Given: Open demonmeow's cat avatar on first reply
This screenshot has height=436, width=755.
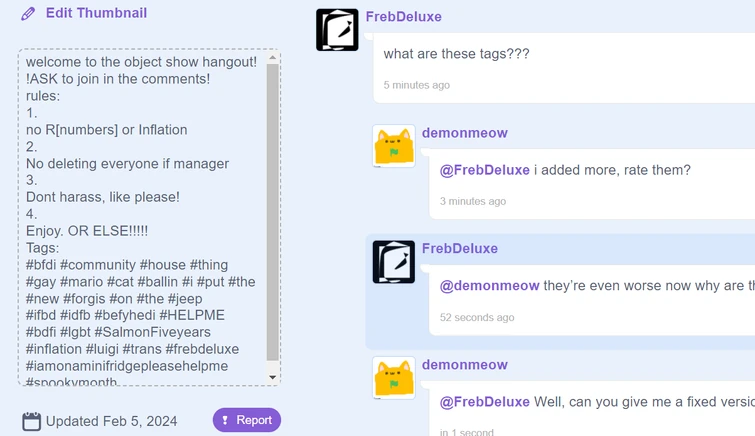Looking at the screenshot, I should pos(393,146).
